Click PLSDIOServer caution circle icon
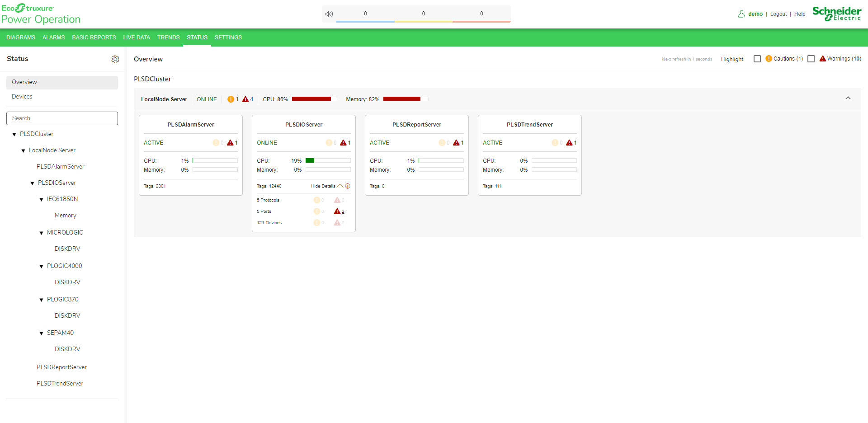This screenshot has height=423, width=868. point(329,143)
